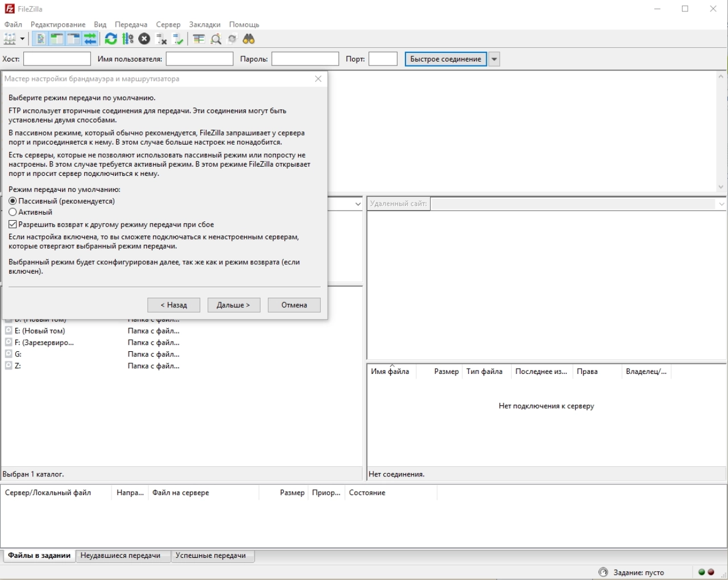Image resolution: width=728 pixels, height=580 pixels.
Task: Expand the local site path dropdown
Action: click(358, 204)
